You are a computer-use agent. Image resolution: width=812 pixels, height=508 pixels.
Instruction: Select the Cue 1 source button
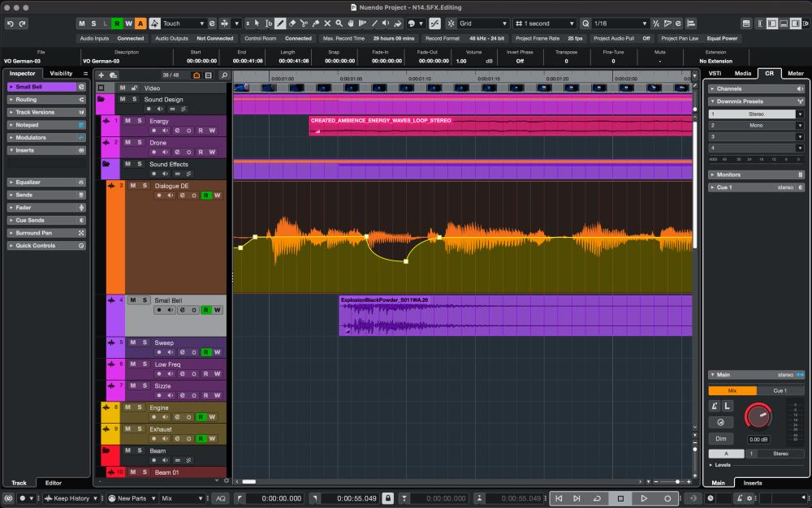click(780, 390)
